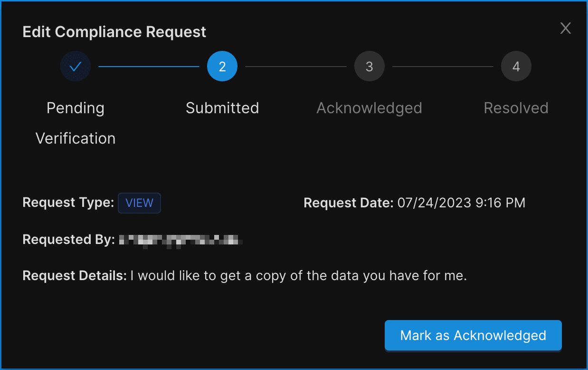
Task: Click the Pending Verification step label
Action: (x=76, y=123)
